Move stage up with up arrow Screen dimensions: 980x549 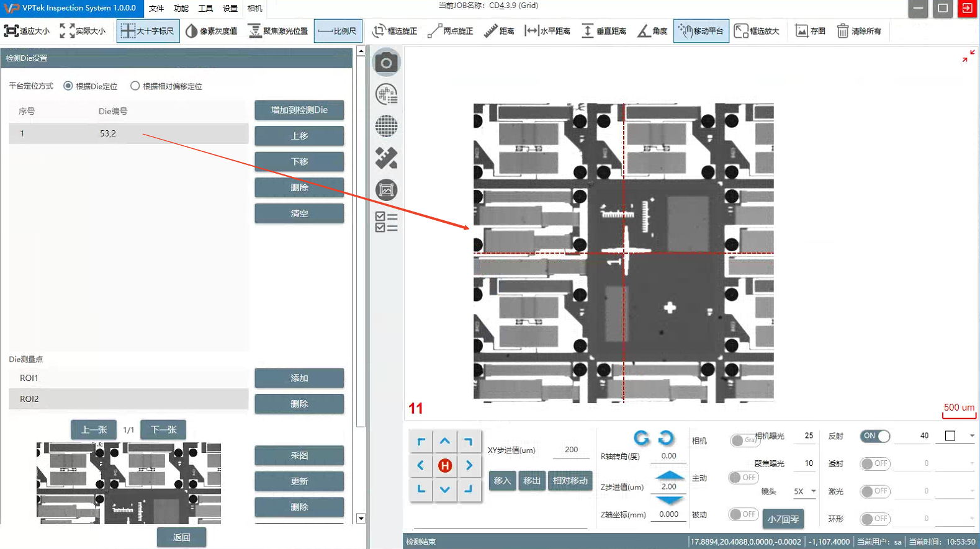(445, 442)
